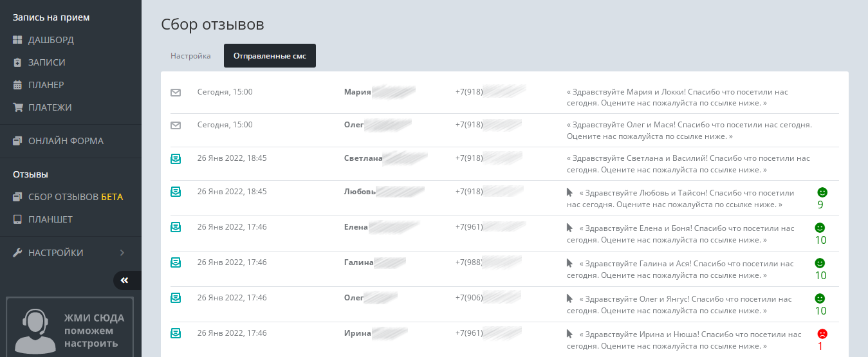Switch to the Настройка tab
This screenshot has width=868, height=357.
pyautogui.click(x=190, y=56)
